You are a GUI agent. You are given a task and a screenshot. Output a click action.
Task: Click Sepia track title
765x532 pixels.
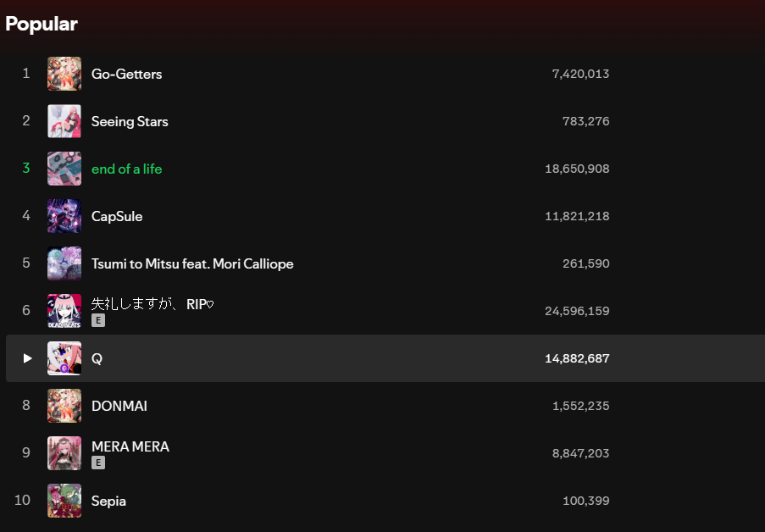[108, 502]
